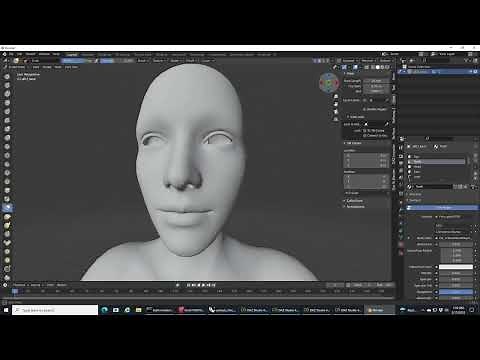The width and height of the screenshot is (480, 360).
Task: Toggle the Local Camera checkbox
Action: coord(365,100)
